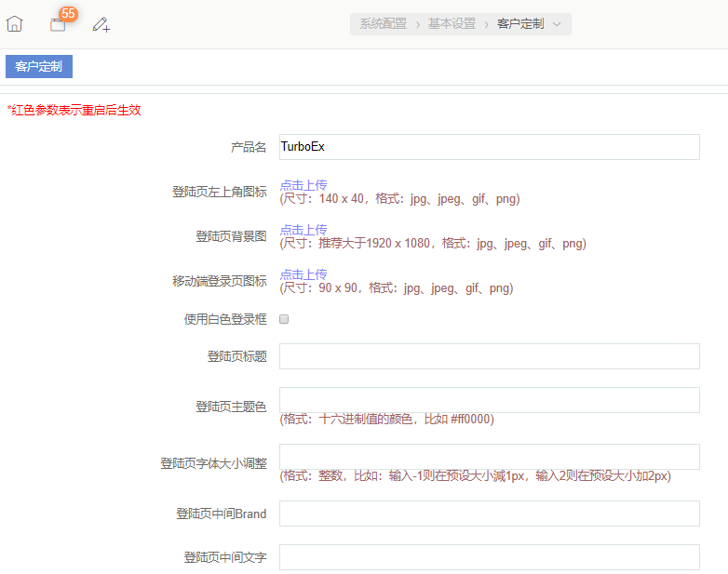Open the calendar icon with badge
This screenshot has height=574, width=728.
(58, 25)
